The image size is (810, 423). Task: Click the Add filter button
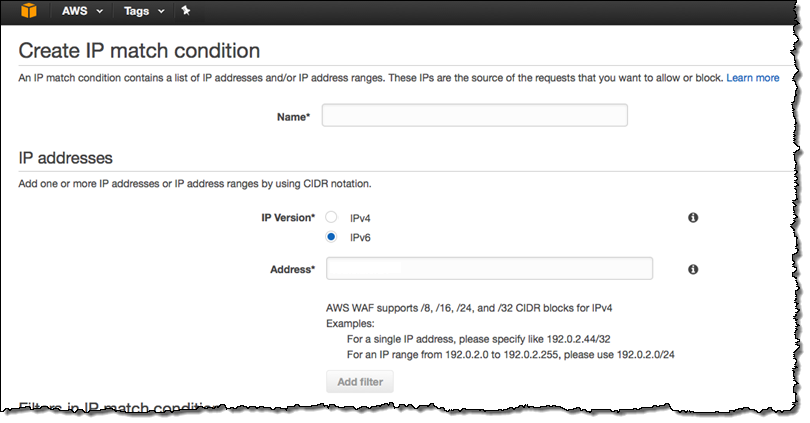click(x=360, y=382)
